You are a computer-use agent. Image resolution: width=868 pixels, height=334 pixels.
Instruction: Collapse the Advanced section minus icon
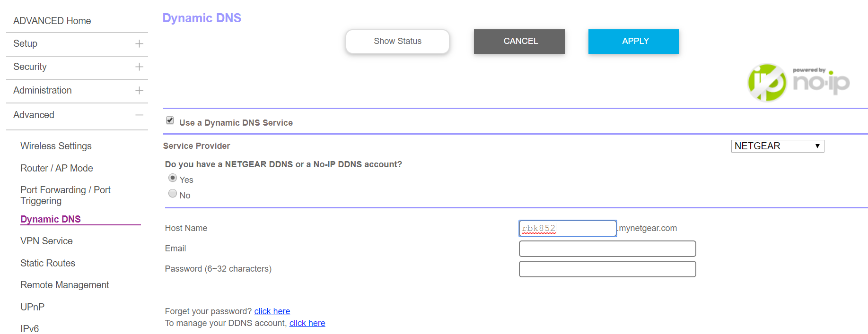pyautogui.click(x=139, y=115)
